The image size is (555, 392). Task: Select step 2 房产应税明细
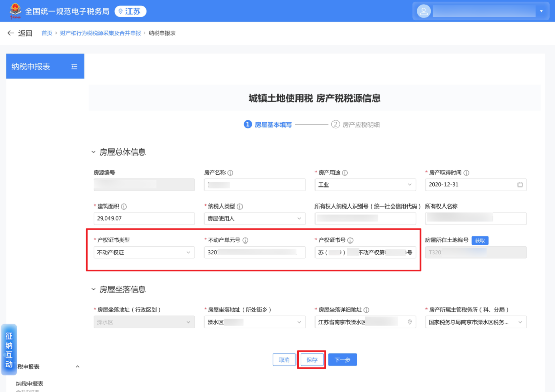[x=356, y=124]
